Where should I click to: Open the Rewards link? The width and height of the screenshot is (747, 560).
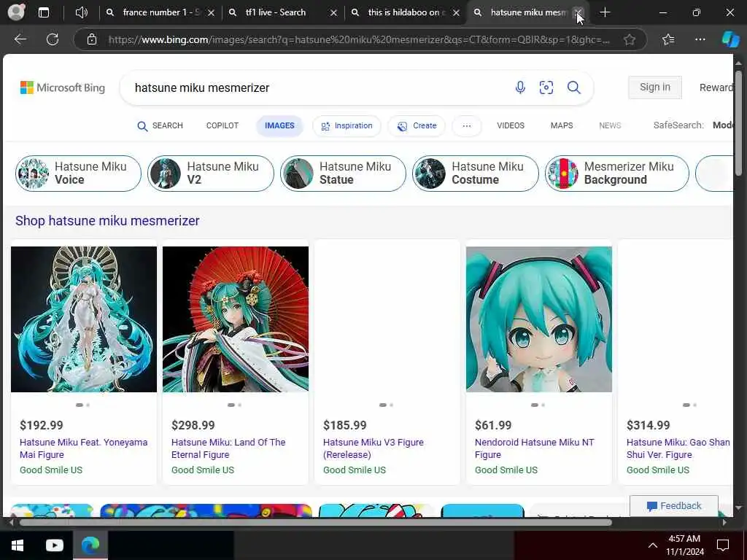pos(716,87)
